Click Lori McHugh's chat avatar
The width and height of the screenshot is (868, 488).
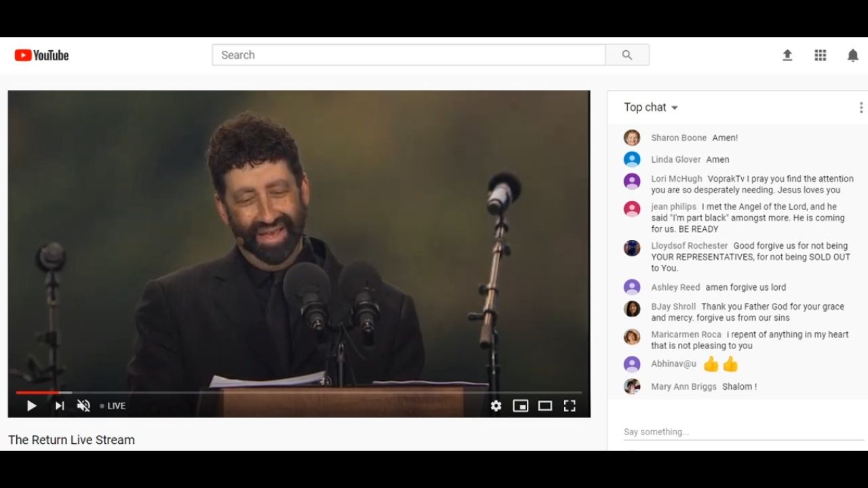click(632, 182)
